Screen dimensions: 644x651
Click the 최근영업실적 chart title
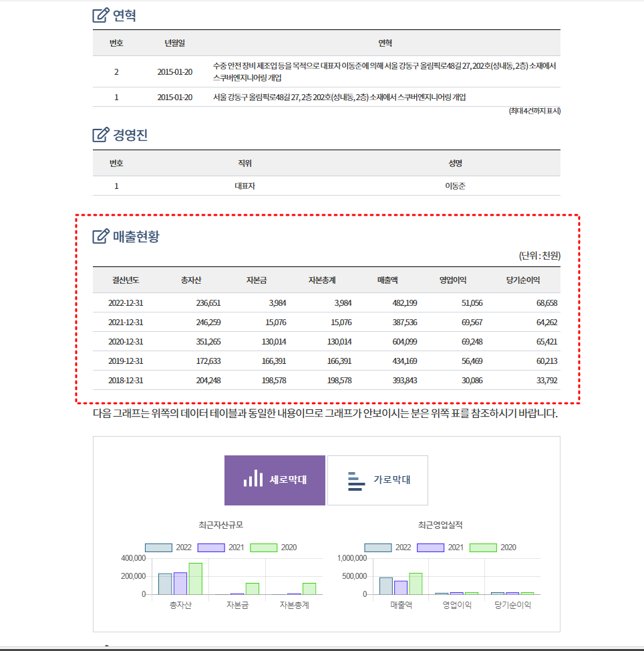440,525
